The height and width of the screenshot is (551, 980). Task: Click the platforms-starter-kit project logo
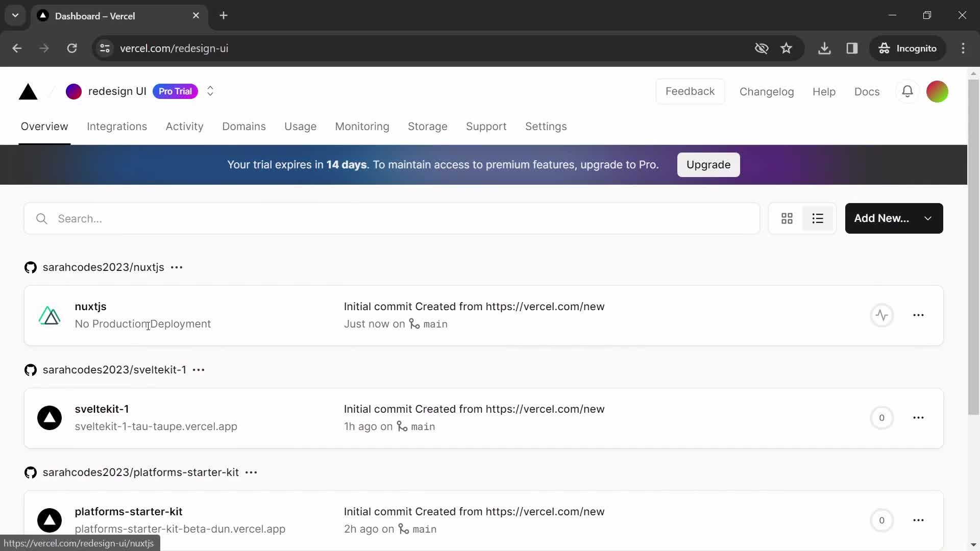(50, 520)
